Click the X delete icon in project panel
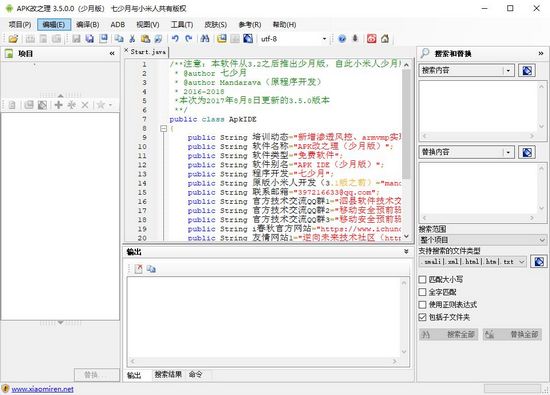This screenshot has height=395, width=550. pyautogui.click(x=85, y=105)
